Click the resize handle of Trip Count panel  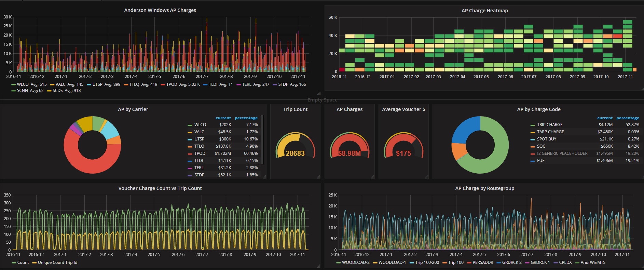[319, 177]
